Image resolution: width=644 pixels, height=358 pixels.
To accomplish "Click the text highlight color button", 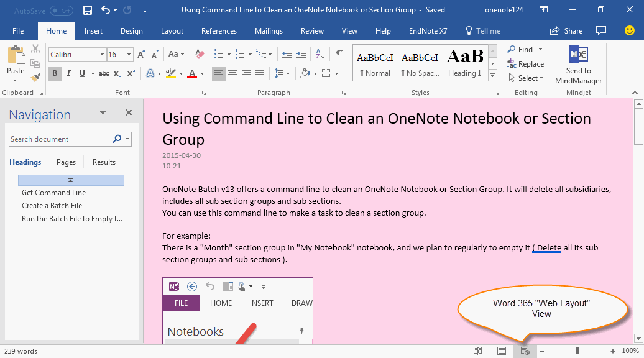I will 170,73.
